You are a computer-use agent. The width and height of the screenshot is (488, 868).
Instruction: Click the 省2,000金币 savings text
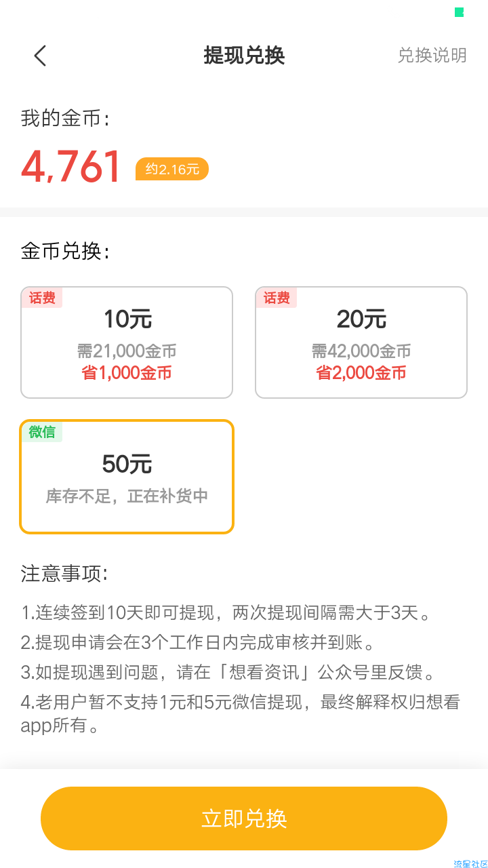[361, 373]
